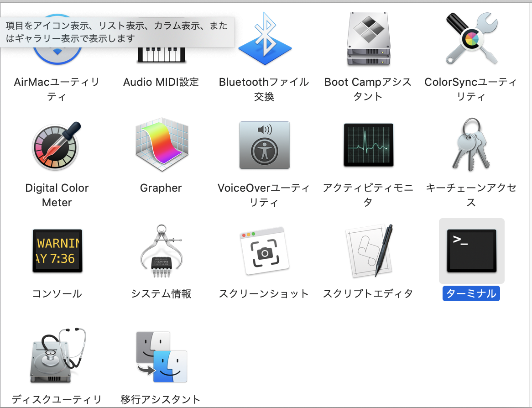Click the 'Digital Color Meter' label
The image size is (532, 408).
57,195
